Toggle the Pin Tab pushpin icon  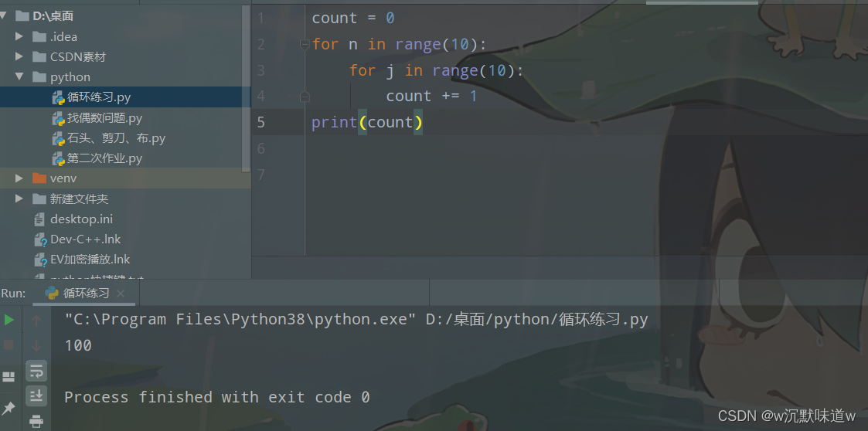point(9,409)
